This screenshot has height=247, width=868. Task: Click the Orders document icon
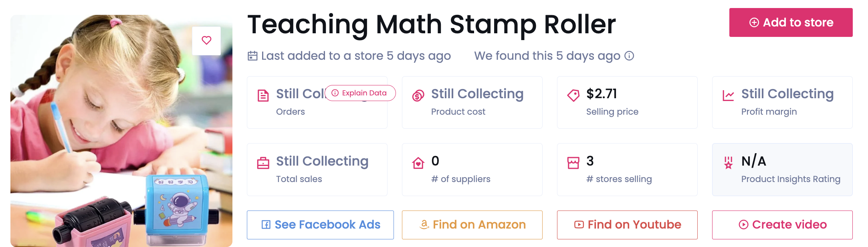pos(263,96)
